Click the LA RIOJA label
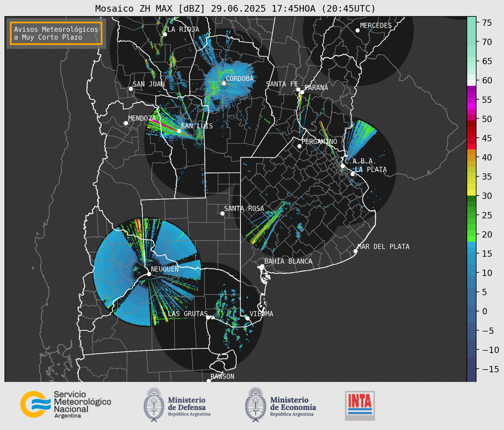504x430 pixels. (x=183, y=29)
